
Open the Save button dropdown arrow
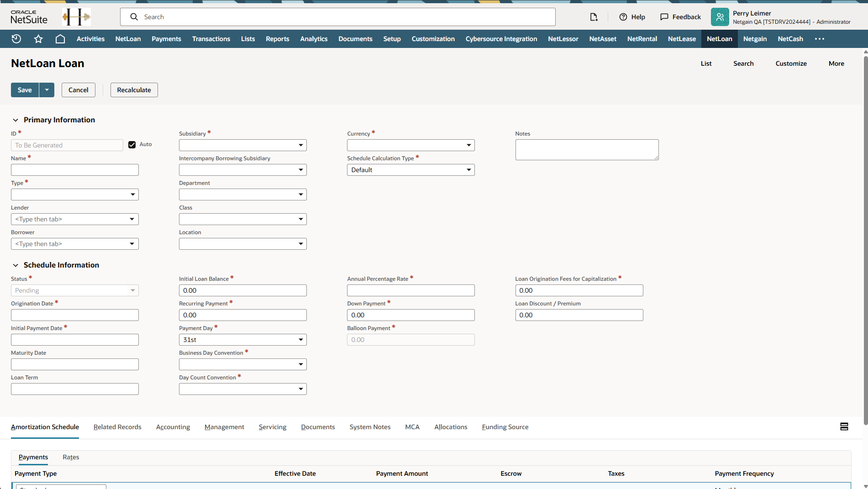coord(47,90)
